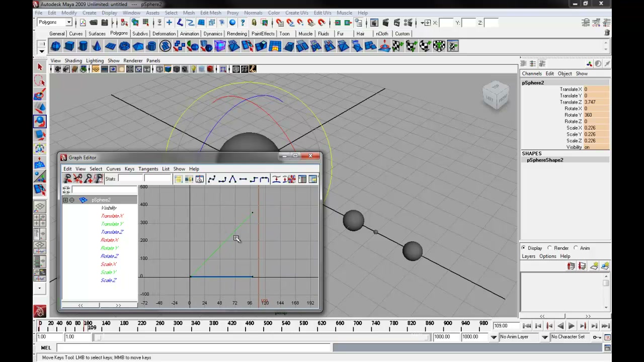Select the Translate Y curve in the list
This screenshot has height=362, width=644.
click(112, 224)
